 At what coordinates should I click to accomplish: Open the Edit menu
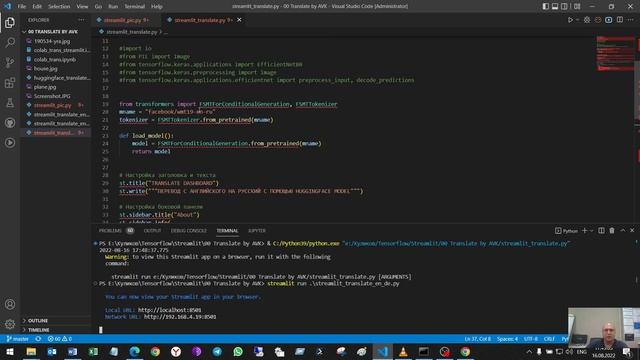37,6
